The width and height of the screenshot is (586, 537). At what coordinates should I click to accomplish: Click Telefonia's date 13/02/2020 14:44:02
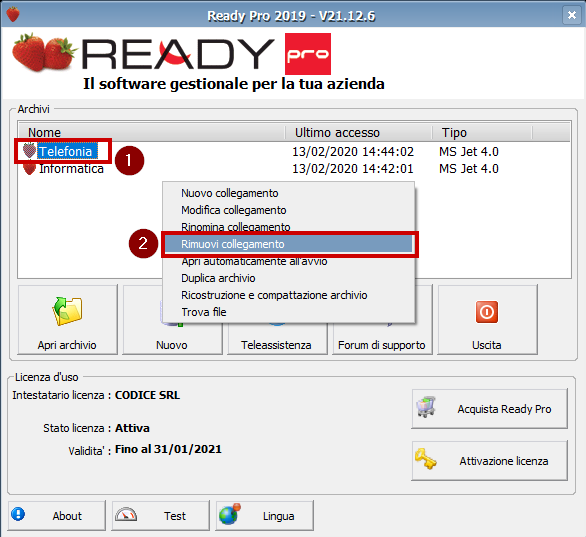point(353,152)
